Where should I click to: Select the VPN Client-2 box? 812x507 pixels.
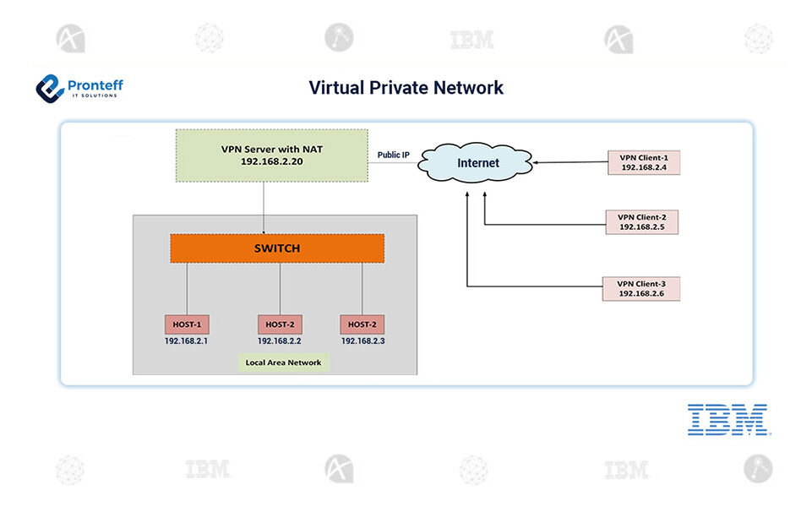click(x=641, y=222)
